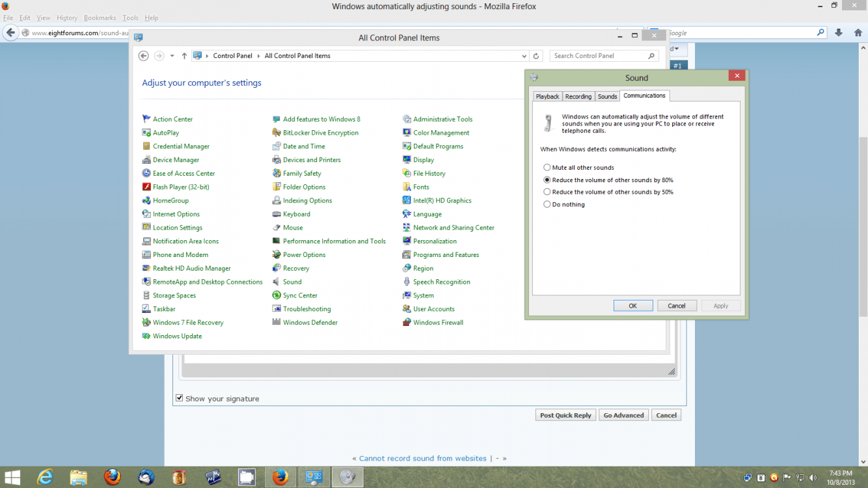Open the Administrative Tools icon

point(407,119)
